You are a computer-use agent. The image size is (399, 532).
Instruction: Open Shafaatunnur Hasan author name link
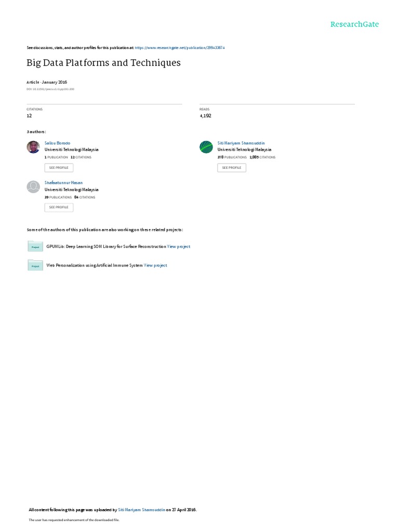point(63,183)
